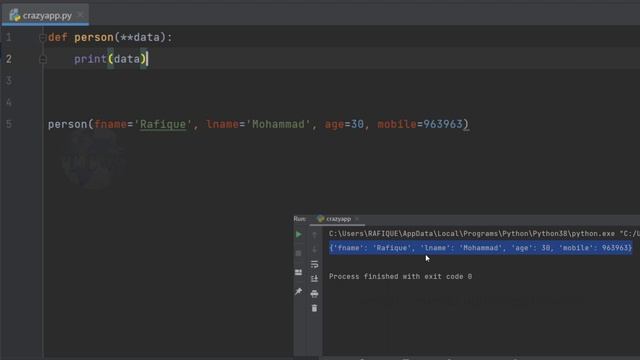Click the 'person' call on line 5
The width and height of the screenshot is (640, 360).
pos(67,124)
